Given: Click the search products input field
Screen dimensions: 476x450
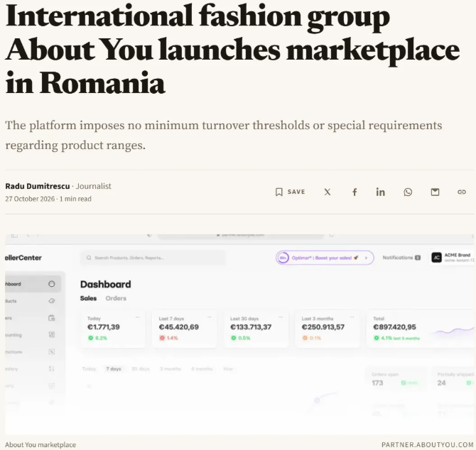Looking at the screenshot, I should tap(153, 258).
